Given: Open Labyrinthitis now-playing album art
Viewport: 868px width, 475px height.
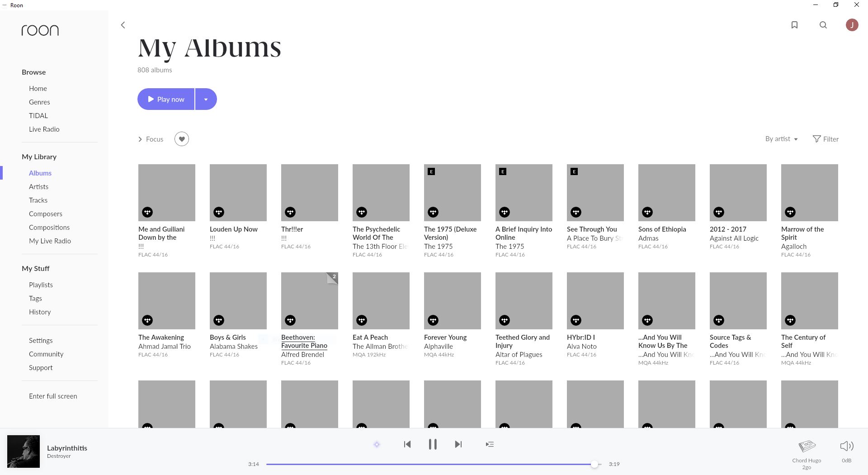Looking at the screenshot, I should point(24,451).
